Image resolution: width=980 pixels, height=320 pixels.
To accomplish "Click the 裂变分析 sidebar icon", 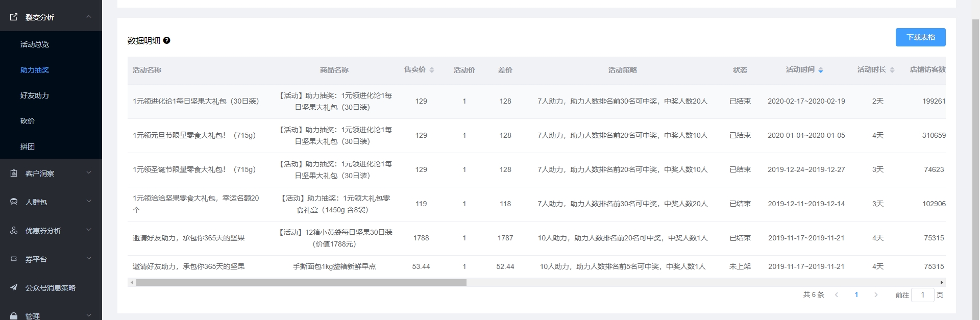I will (14, 17).
